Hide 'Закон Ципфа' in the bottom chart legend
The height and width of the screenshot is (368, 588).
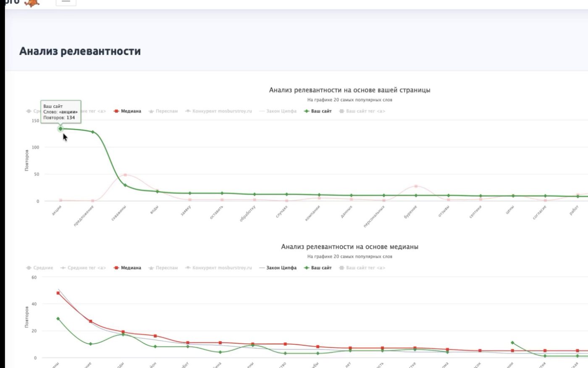[278, 268]
